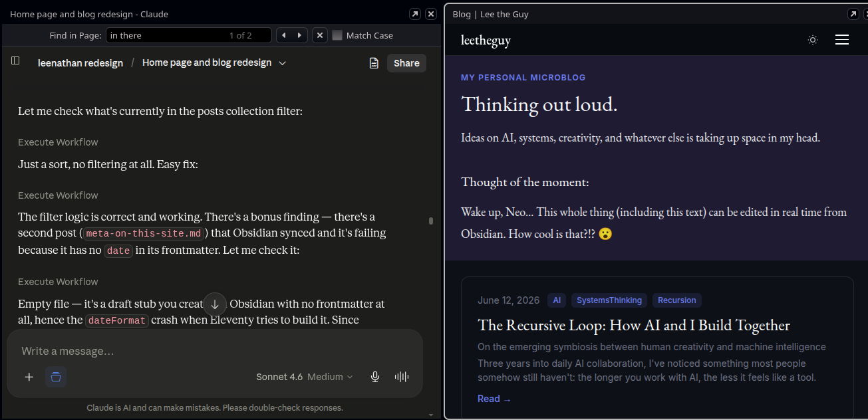This screenshot has height=420, width=868.
Task: Click the project folder icon in message box
Action: click(56, 377)
